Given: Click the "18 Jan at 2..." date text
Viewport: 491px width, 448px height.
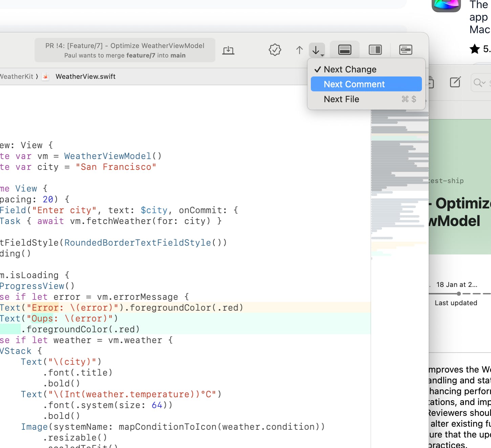Looking at the screenshot, I should pos(456,285).
